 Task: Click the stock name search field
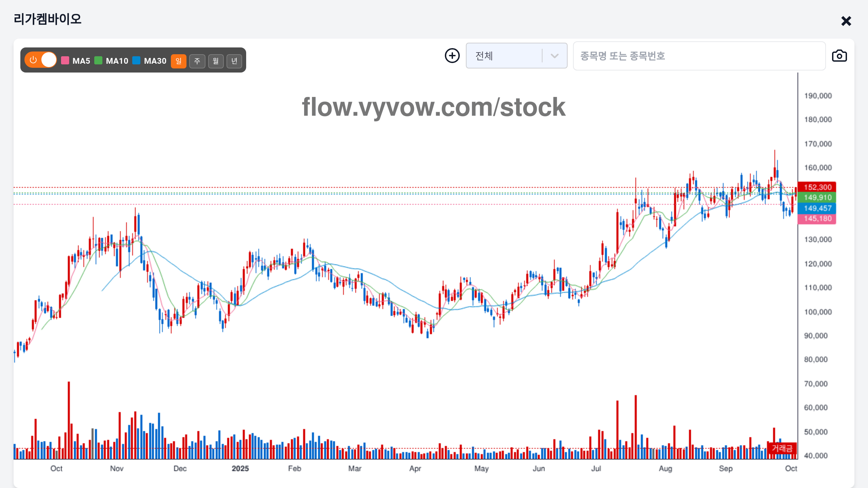(x=699, y=56)
